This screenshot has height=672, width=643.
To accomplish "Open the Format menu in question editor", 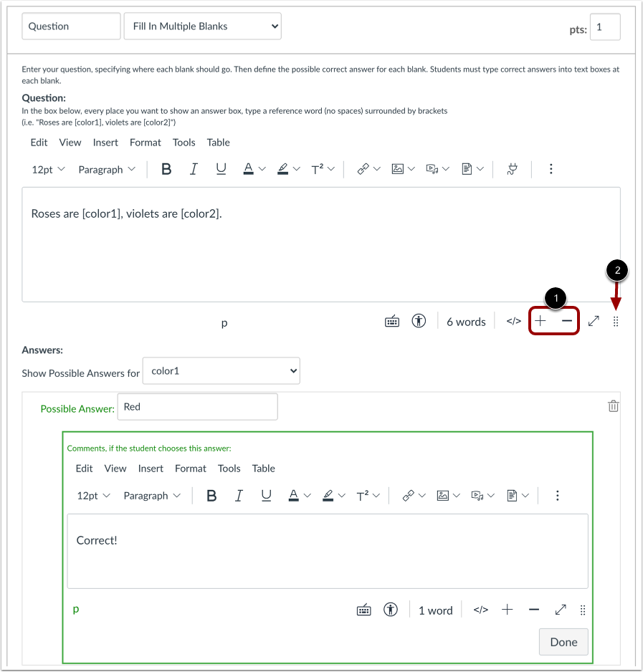I will point(145,143).
